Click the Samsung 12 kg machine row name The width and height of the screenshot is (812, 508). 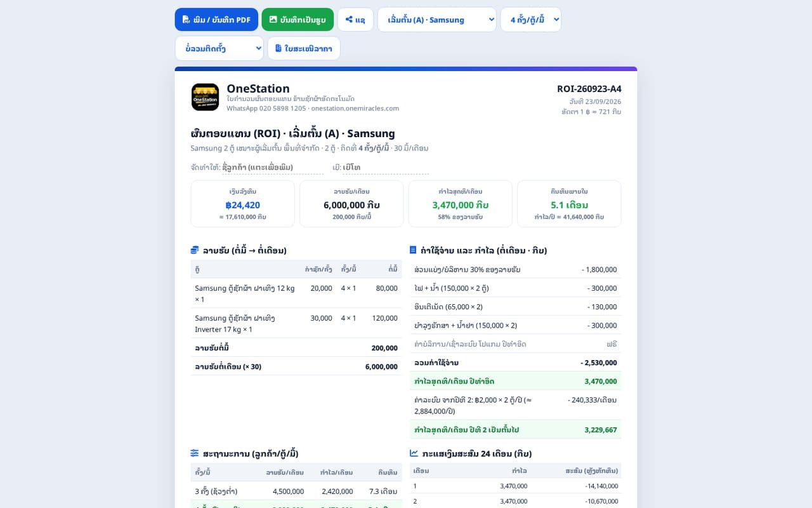coord(245,293)
